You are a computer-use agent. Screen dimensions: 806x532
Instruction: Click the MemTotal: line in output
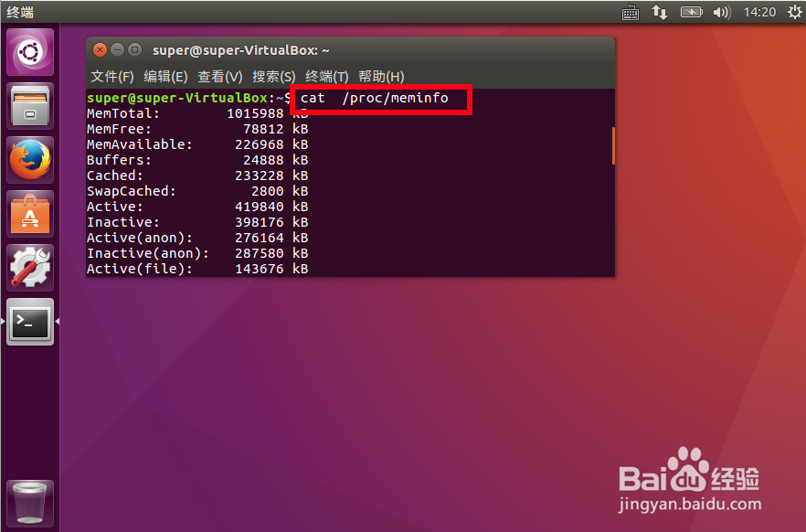pyautogui.click(x=197, y=113)
